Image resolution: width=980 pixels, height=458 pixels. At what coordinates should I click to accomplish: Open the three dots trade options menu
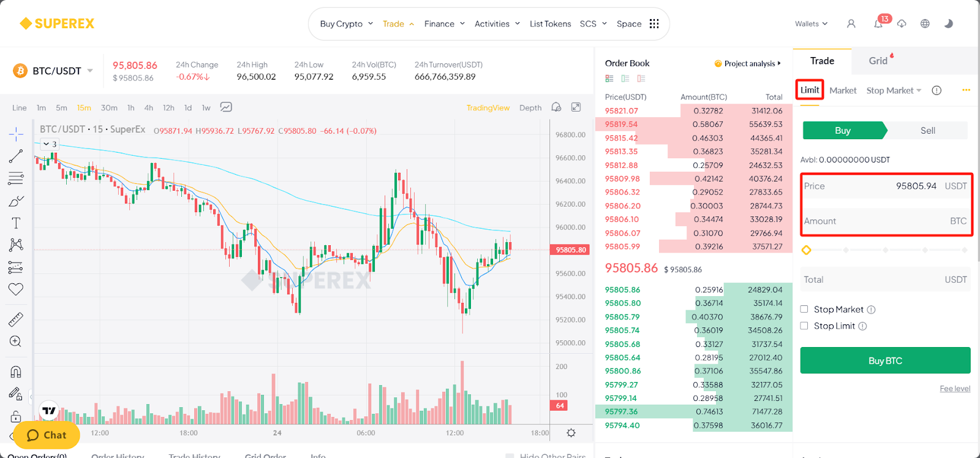(x=966, y=90)
